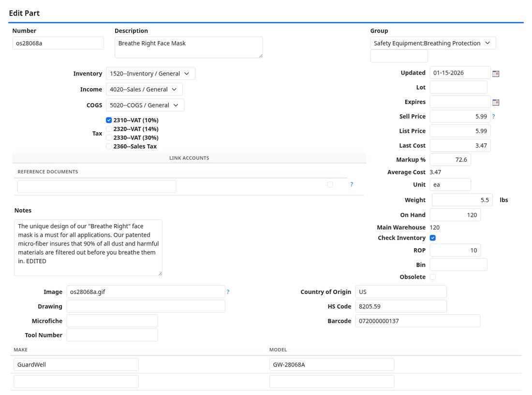Open the Income account dropdown

pos(144,90)
